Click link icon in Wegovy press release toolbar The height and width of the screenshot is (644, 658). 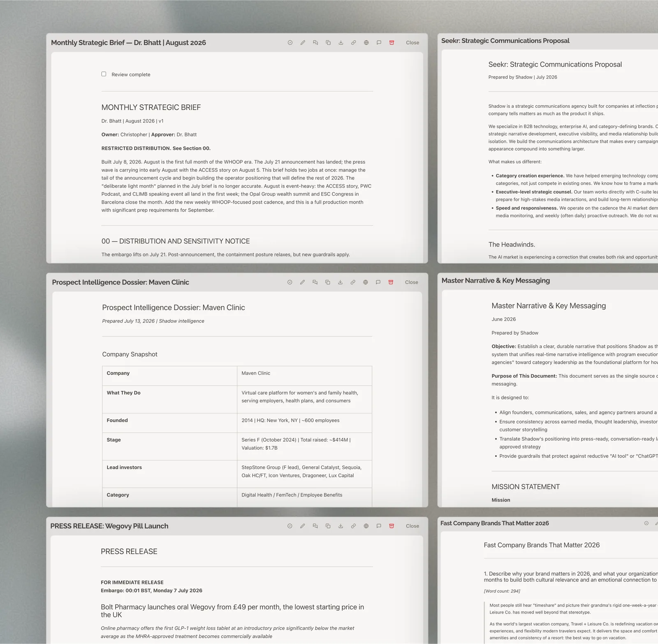pyautogui.click(x=353, y=526)
